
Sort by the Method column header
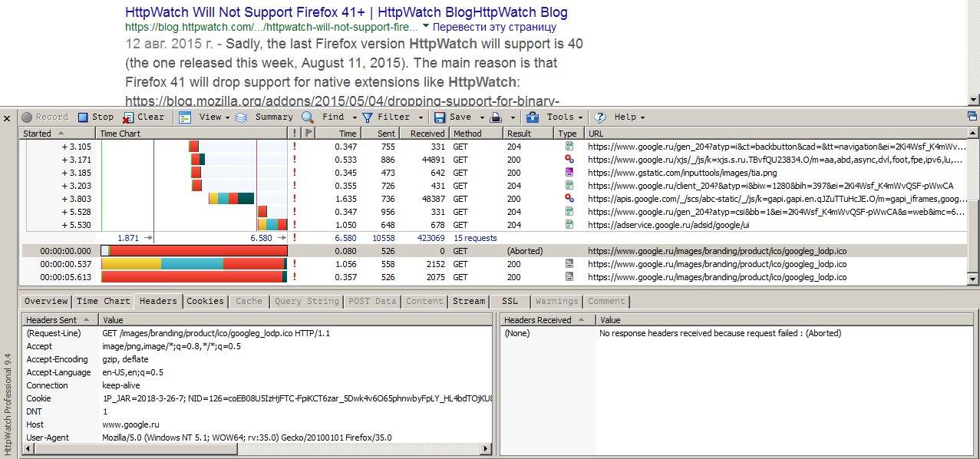477,134
